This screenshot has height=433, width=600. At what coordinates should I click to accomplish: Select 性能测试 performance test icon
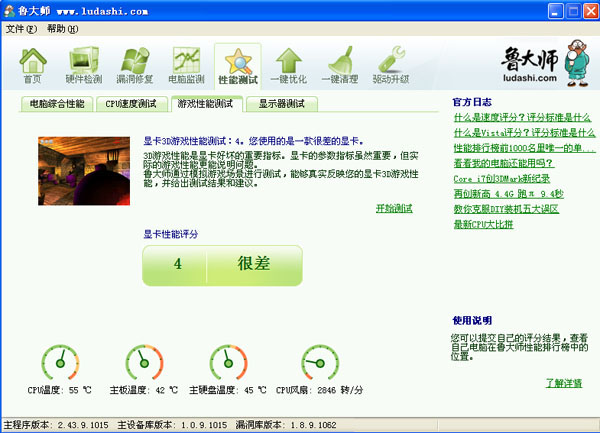click(238, 67)
